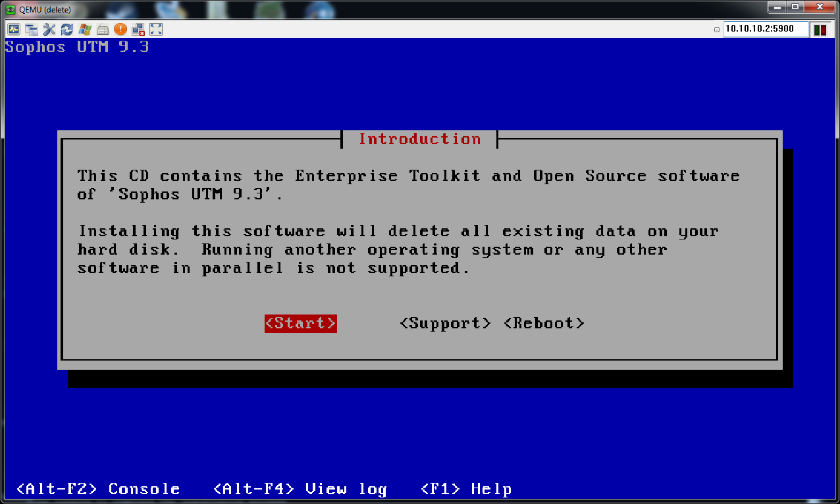This screenshot has width=840, height=504.
Task: Choose the <Support> button
Action: coord(446,323)
